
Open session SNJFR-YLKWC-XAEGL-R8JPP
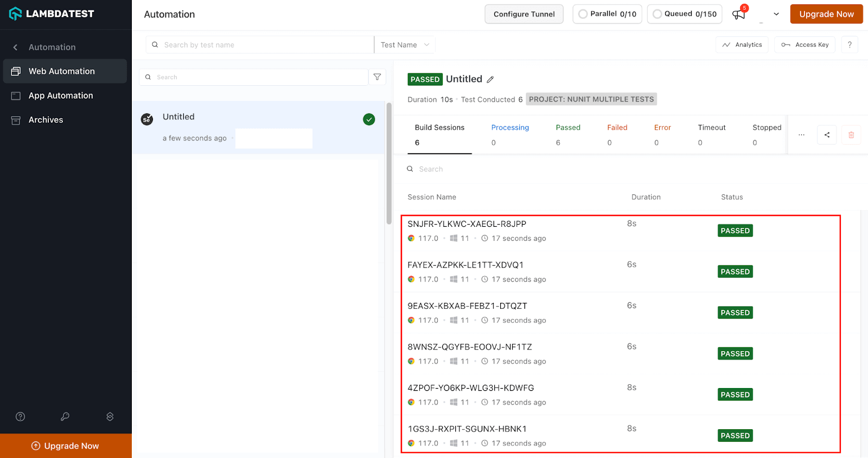467,224
